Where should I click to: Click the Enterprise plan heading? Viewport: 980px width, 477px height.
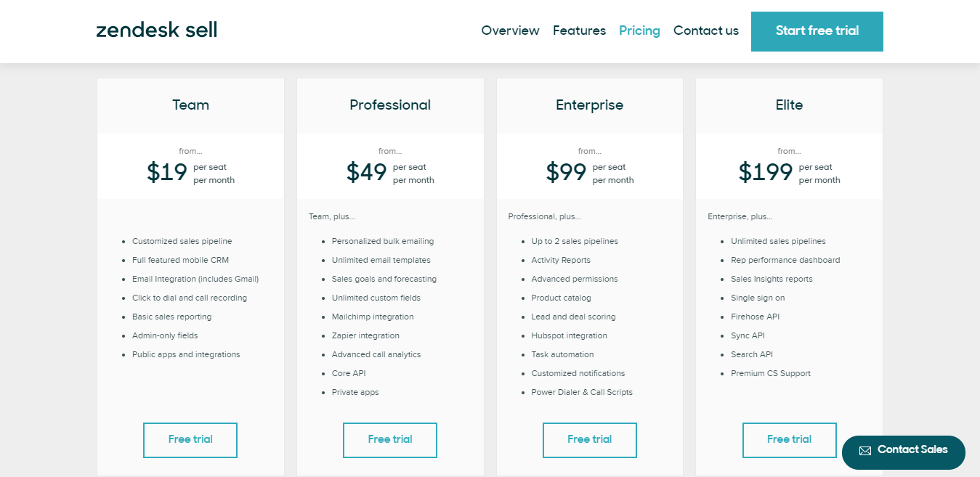(x=589, y=105)
